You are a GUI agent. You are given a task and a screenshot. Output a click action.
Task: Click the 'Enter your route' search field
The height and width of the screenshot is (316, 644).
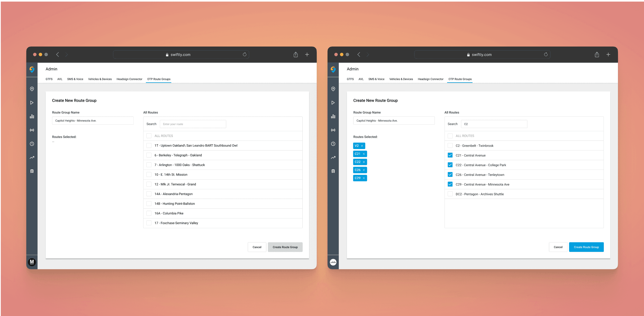[193, 124]
